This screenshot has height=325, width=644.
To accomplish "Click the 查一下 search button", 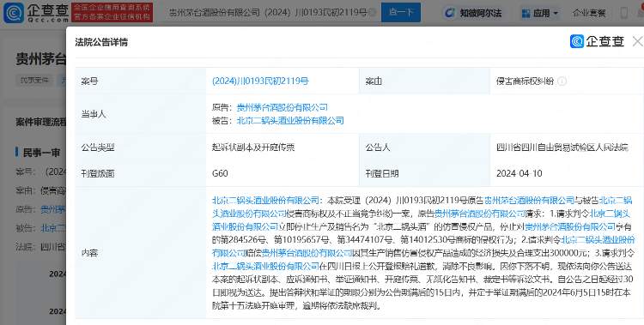I will coord(401,12).
